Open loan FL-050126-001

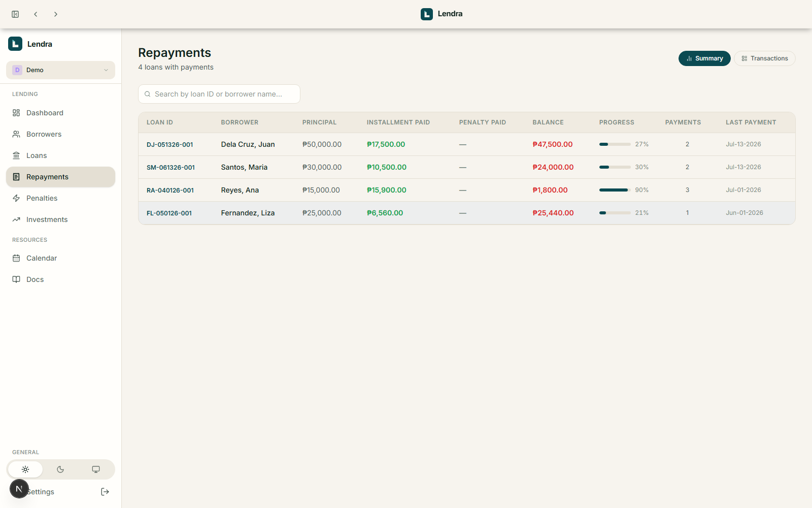pyautogui.click(x=169, y=213)
